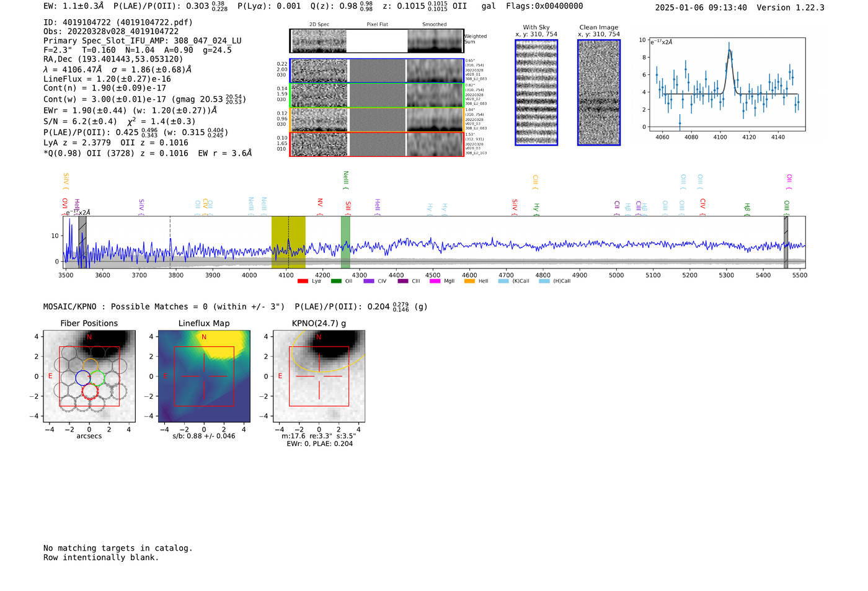Screen dimensions: 868x591
Task: Click the Lyα red legend swatch
Action: (303, 281)
